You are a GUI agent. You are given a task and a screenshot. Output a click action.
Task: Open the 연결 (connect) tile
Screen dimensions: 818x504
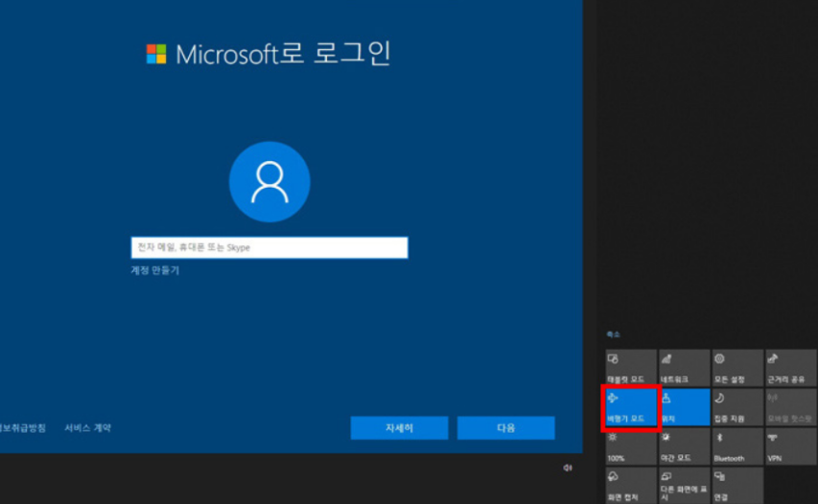click(x=737, y=486)
